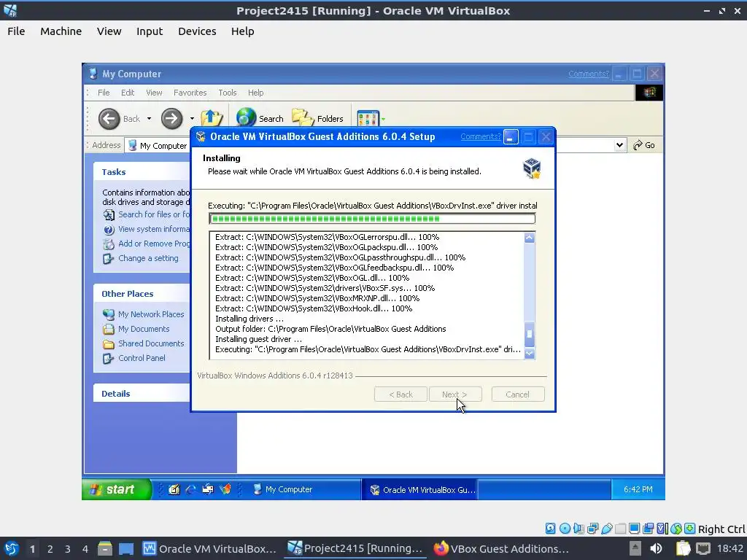Image resolution: width=747 pixels, height=560 pixels.
Task: Open the VirtualBox View menu
Action: click(x=109, y=31)
